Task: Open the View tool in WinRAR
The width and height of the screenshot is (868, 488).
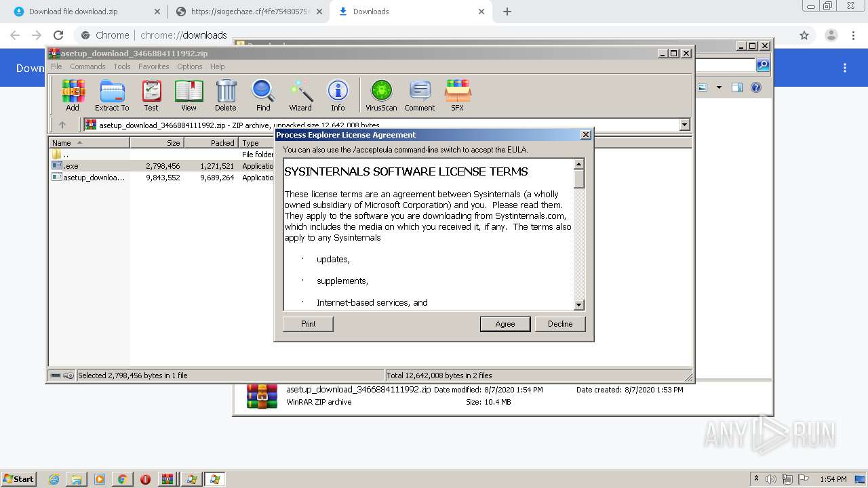Action: 189,95
